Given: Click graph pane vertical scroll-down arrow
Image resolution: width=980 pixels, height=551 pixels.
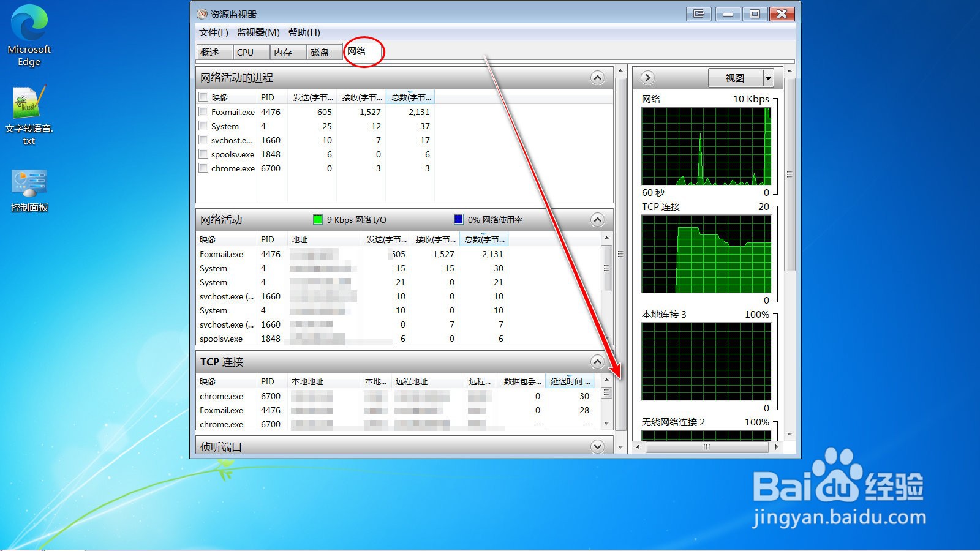Looking at the screenshot, I should point(790,434).
